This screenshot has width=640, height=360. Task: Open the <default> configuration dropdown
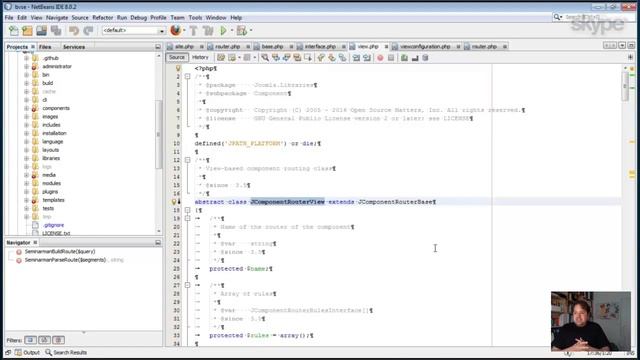pyautogui.click(x=133, y=31)
